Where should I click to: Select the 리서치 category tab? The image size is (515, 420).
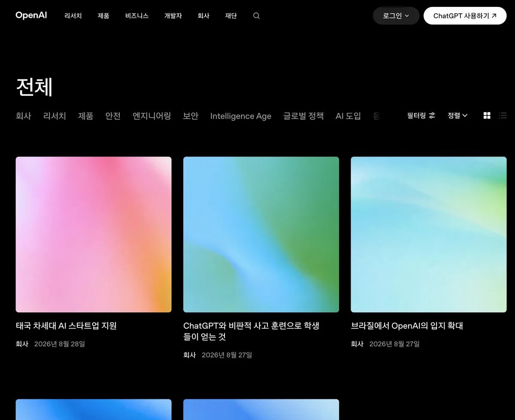pos(55,116)
